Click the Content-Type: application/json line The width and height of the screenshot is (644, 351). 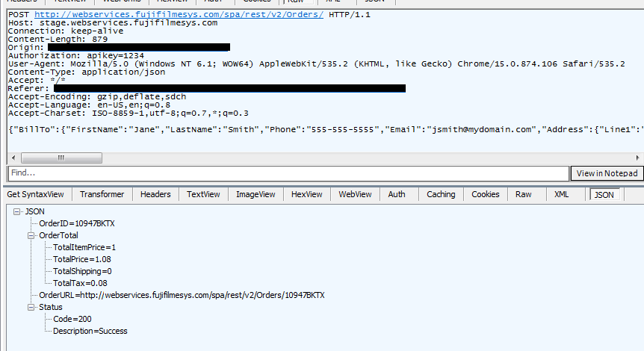(87, 72)
